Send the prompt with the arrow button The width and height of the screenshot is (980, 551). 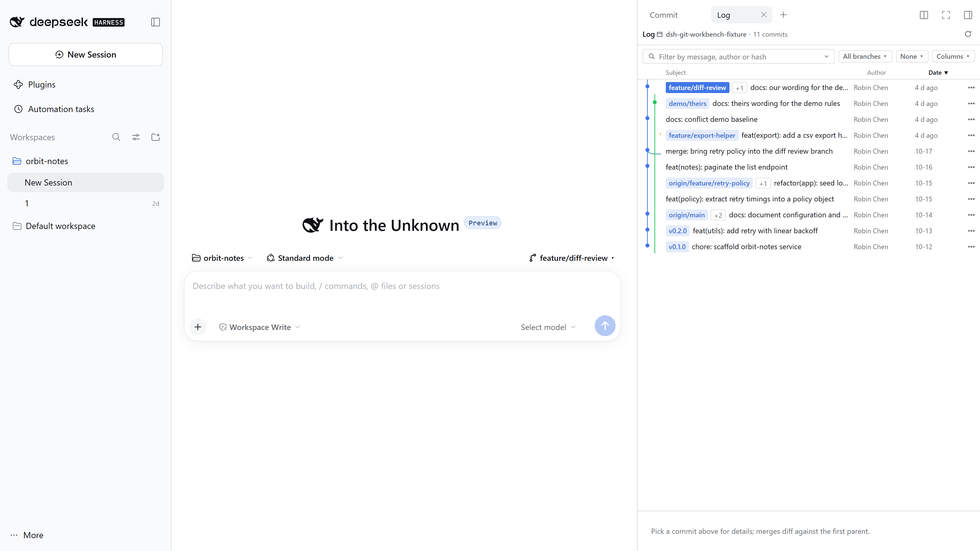coord(605,325)
